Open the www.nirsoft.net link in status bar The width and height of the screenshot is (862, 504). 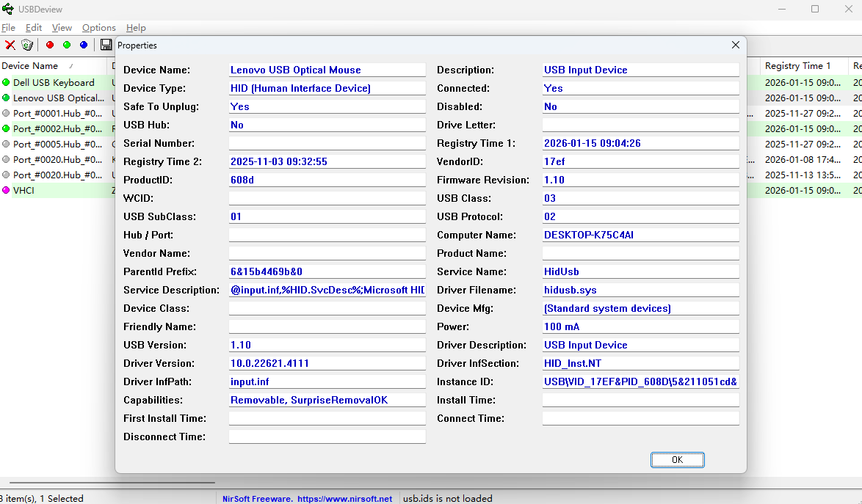tap(344, 499)
